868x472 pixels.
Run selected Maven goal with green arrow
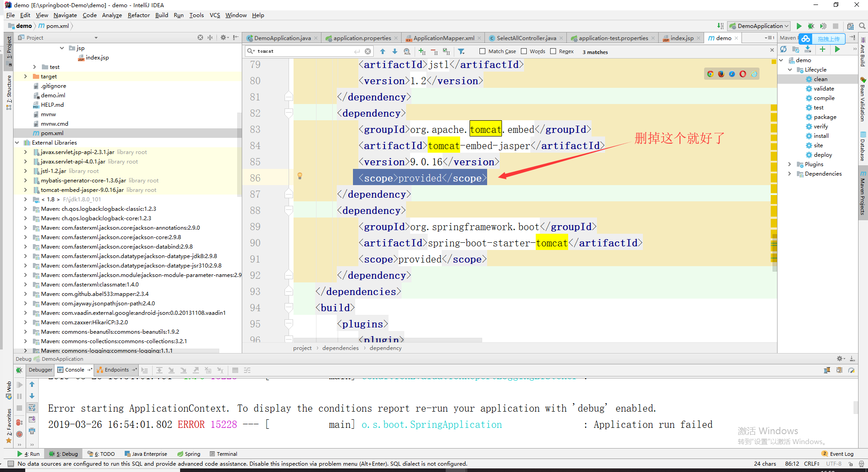837,50
